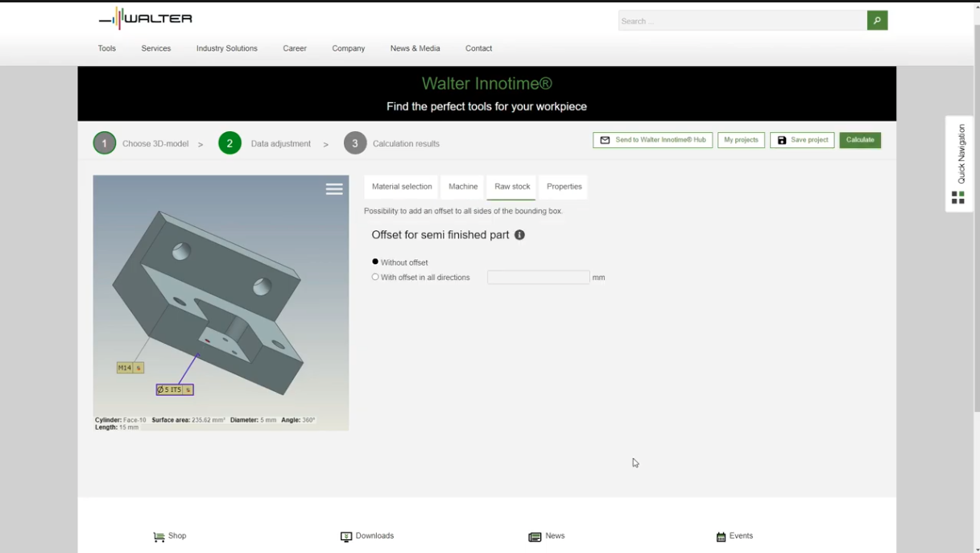Click the offset value input field
This screenshot has height=553, width=980.
tap(538, 277)
